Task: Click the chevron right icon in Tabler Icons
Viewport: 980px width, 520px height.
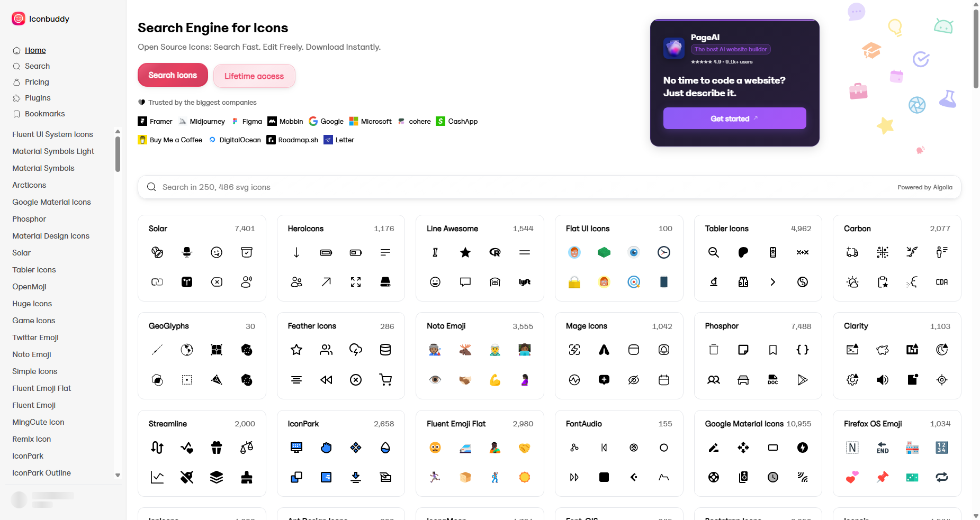Action: (x=773, y=282)
